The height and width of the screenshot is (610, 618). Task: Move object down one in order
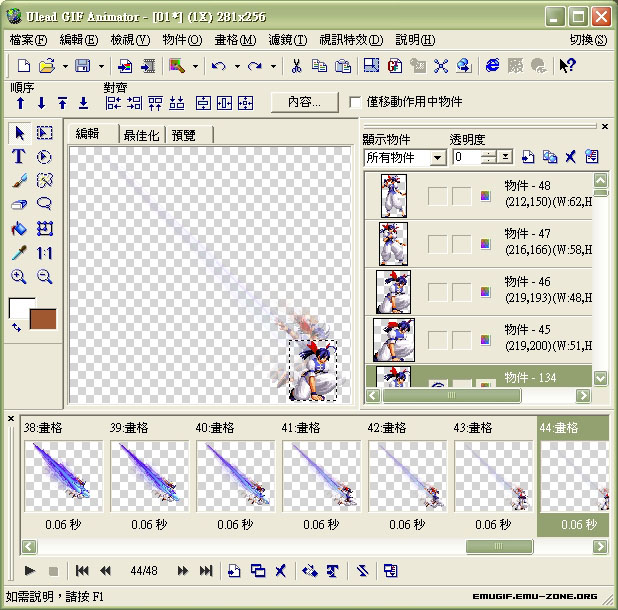coord(41,103)
